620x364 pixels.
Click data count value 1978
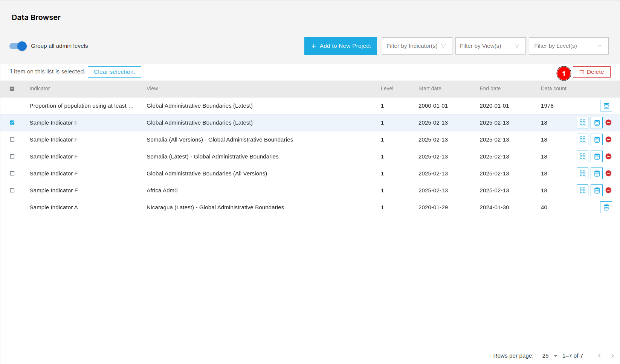547,106
